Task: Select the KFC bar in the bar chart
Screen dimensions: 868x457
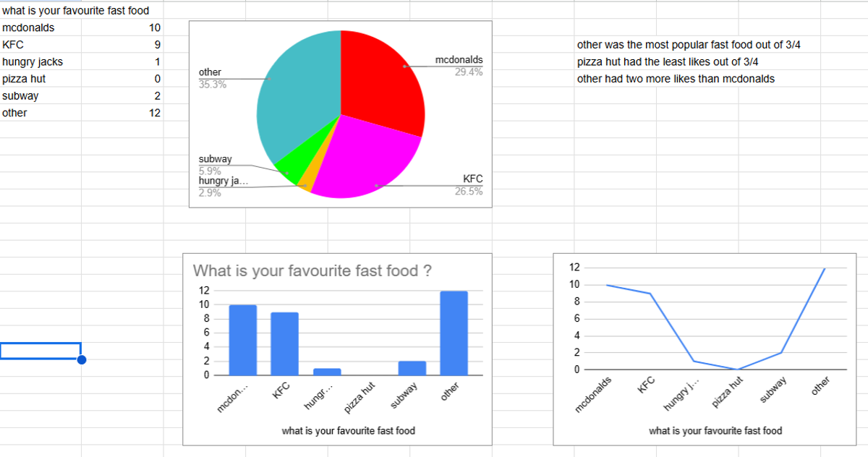Action: pyautogui.click(x=284, y=343)
